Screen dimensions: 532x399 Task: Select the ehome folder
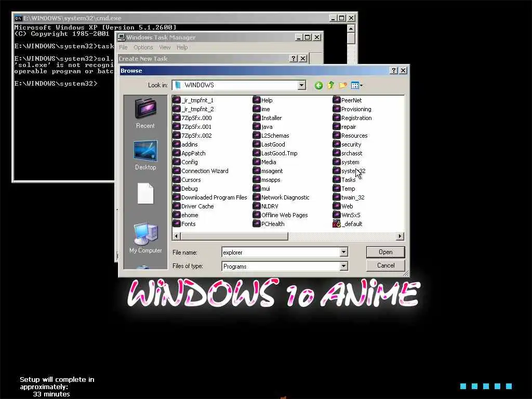pos(185,215)
